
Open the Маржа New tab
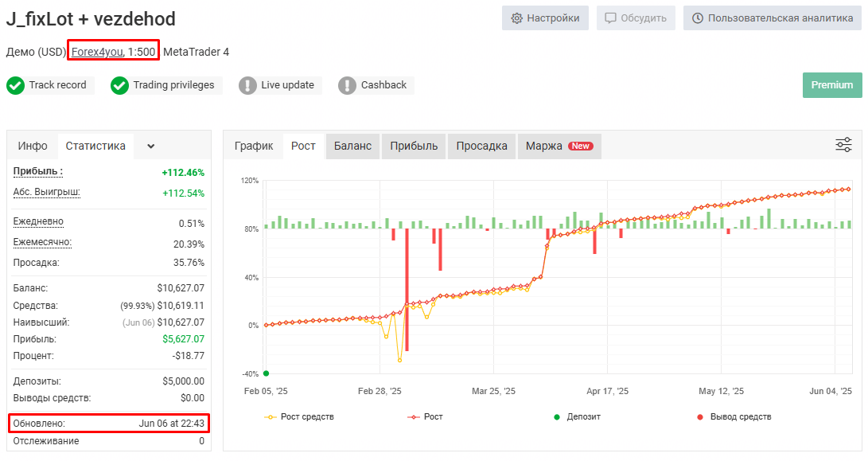coord(559,146)
